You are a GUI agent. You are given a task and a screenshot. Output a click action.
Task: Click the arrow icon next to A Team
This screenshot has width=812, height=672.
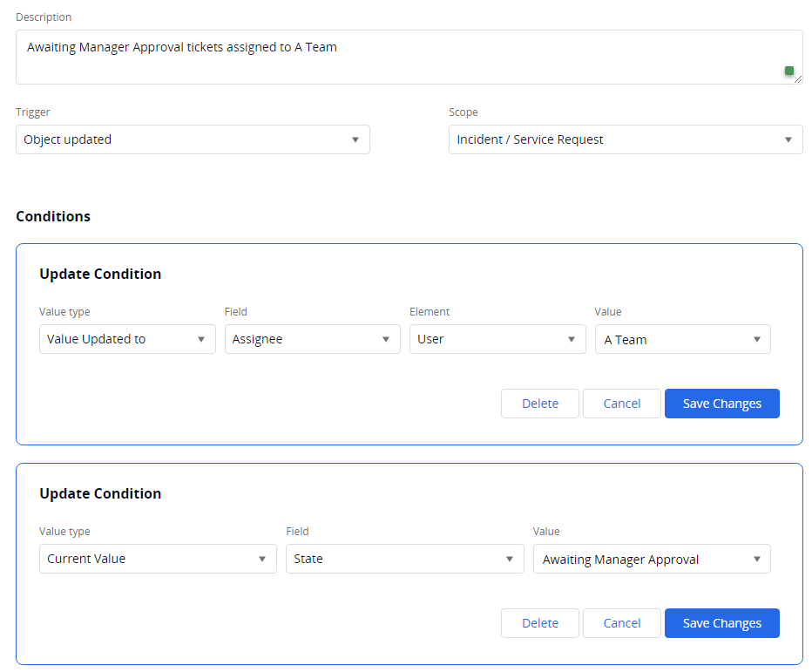(x=756, y=340)
